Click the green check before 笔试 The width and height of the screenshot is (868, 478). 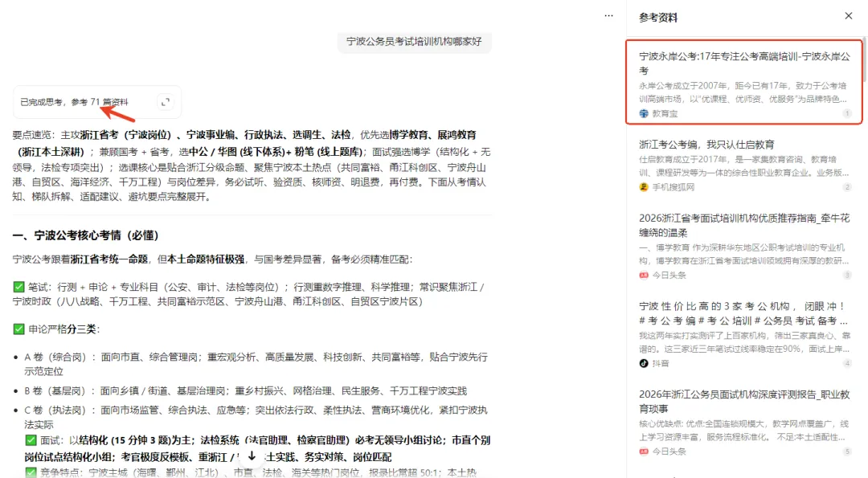(x=18, y=287)
